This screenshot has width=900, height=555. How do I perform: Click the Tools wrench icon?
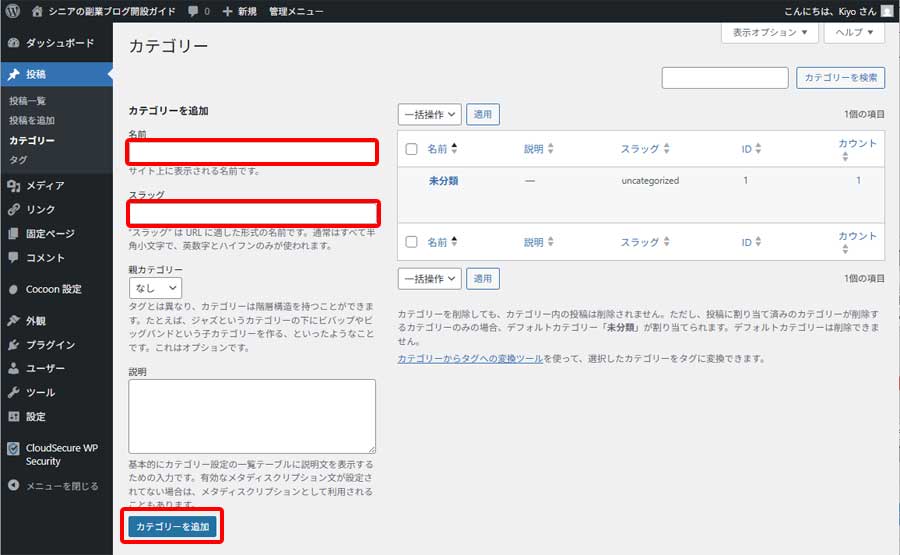pos(13,392)
